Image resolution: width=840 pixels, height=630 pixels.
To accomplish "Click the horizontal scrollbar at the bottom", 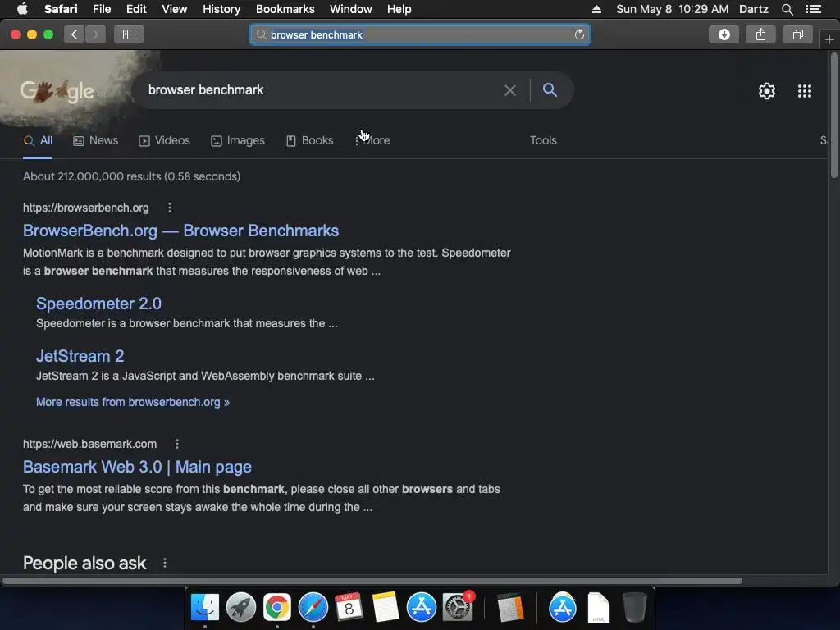I will (x=372, y=582).
